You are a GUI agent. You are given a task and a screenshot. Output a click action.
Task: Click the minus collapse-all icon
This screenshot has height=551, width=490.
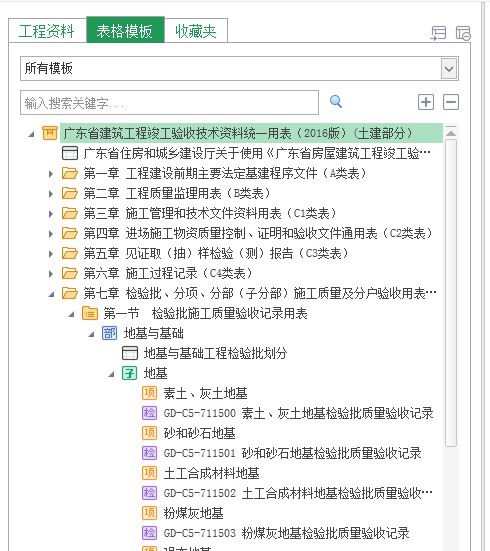point(451,102)
